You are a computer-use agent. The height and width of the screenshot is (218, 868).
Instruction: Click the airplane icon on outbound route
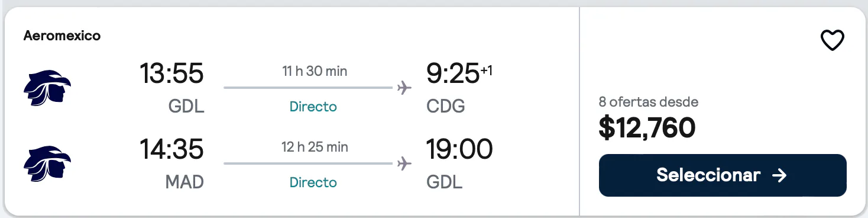tap(404, 88)
